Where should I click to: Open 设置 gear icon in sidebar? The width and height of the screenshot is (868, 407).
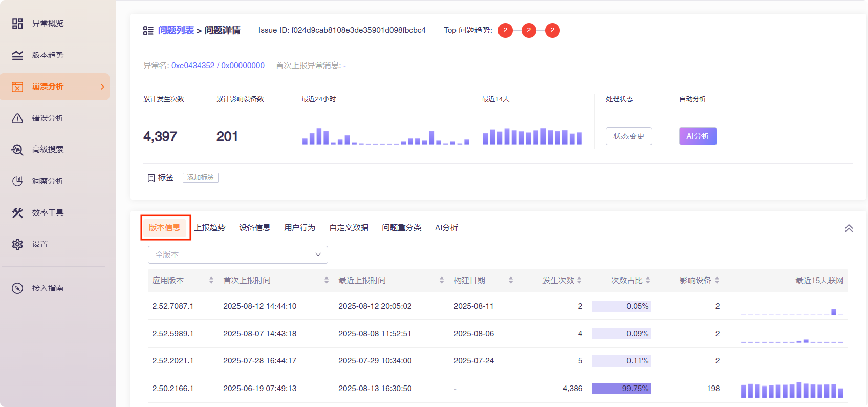pos(17,244)
